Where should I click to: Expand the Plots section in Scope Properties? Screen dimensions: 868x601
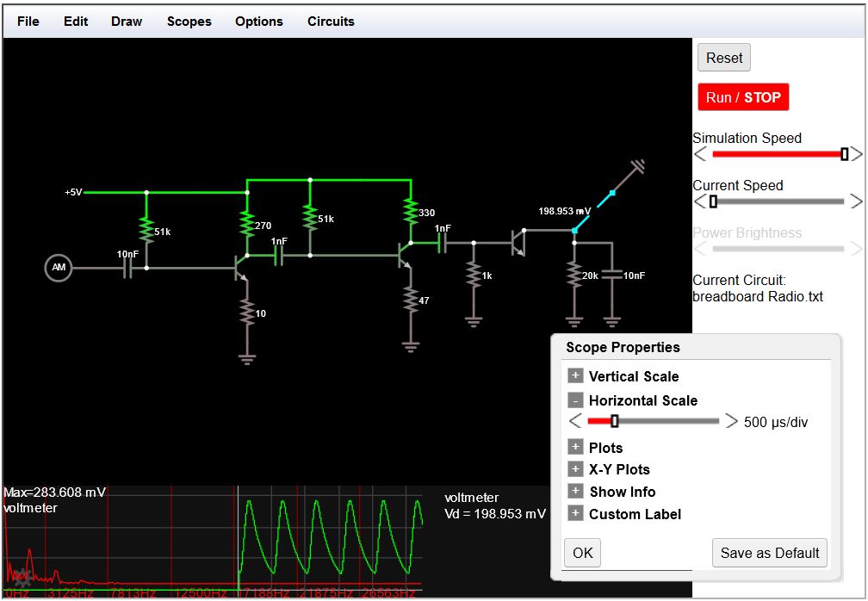click(x=574, y=448)
